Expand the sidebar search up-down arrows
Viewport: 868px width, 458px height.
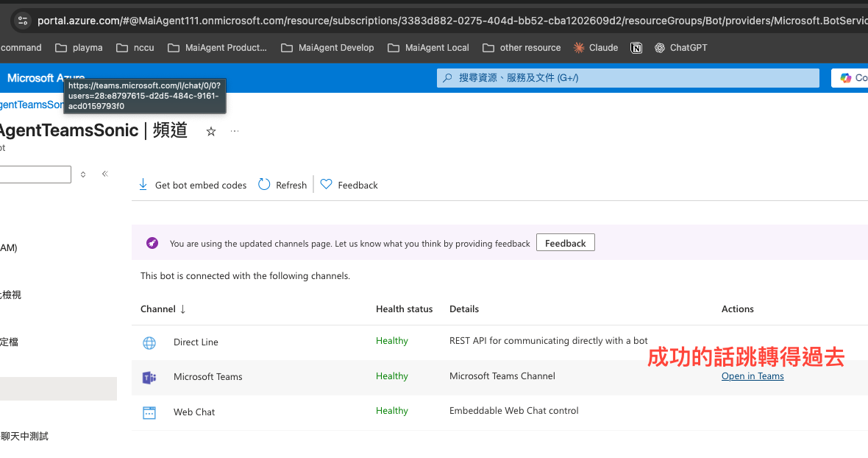(83, 175)
